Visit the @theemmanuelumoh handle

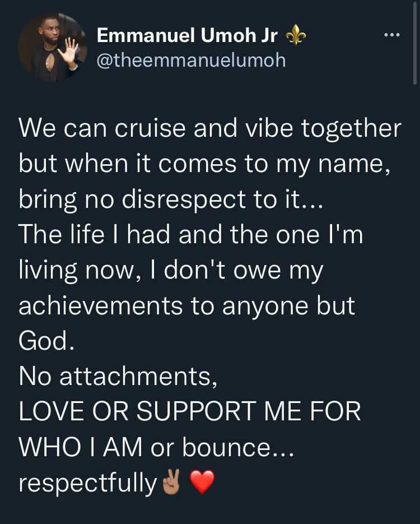point(192,61)
